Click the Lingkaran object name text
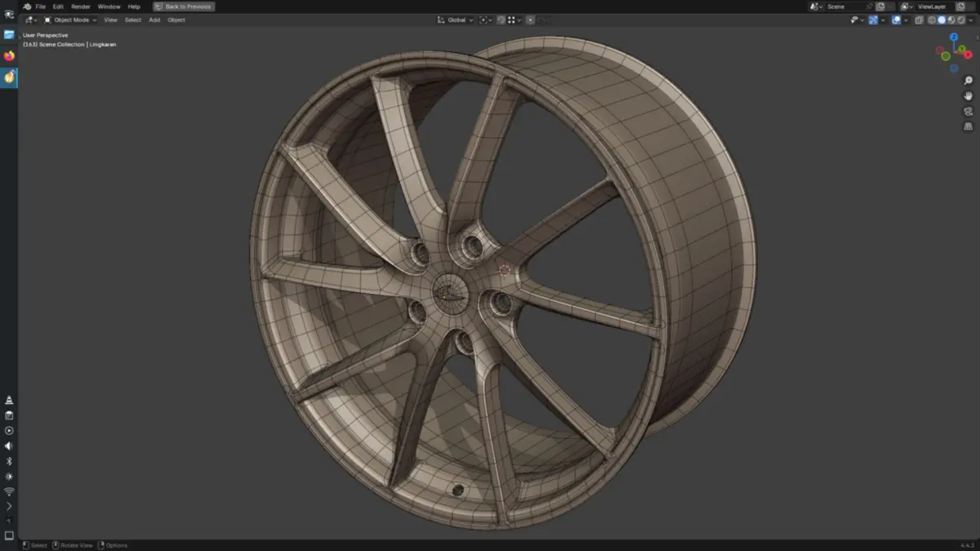The image size is (980, 551). point(103,44)
